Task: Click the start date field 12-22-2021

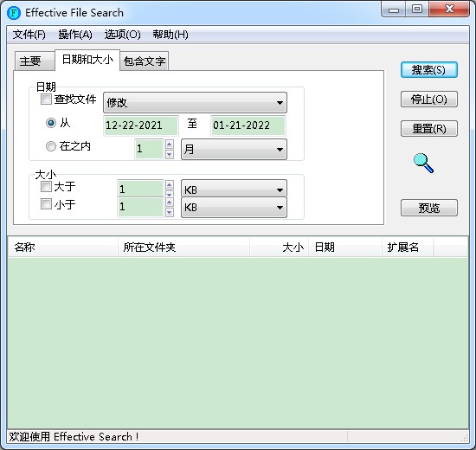Action: pos(141,125)
